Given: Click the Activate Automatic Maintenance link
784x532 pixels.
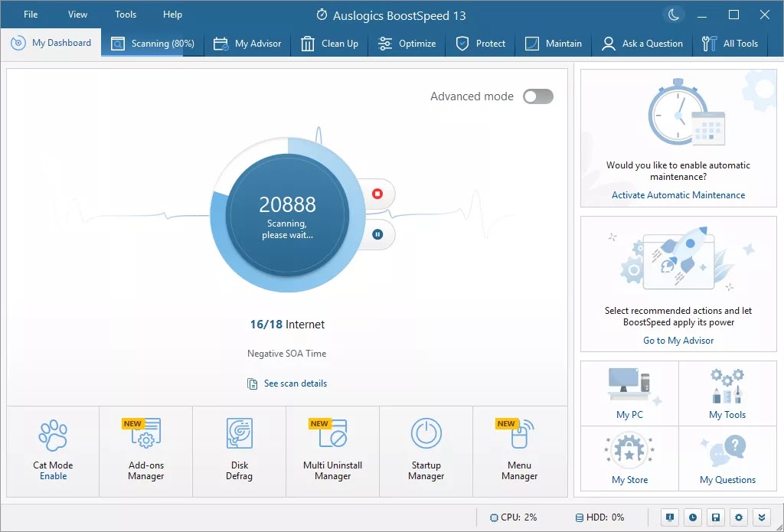Looking at the screenshot, I should (x=678, y=195).
